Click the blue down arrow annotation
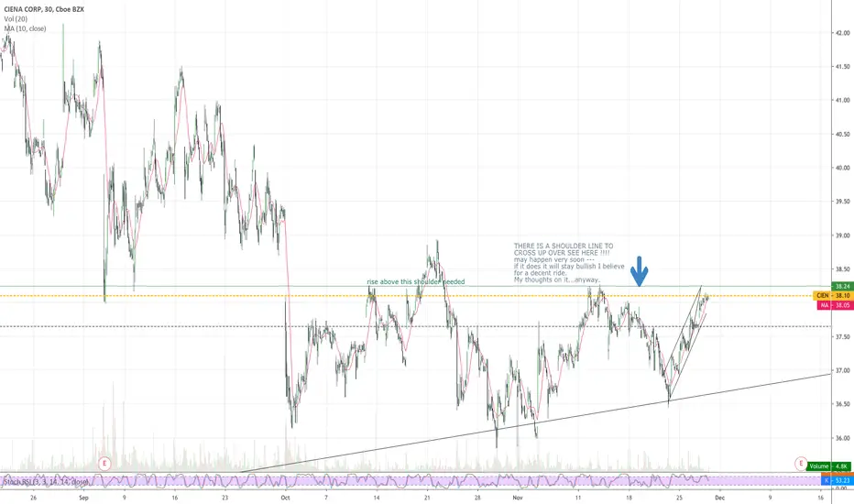Image resolution: width=854 pixels, height=504 pixels. [639, 271]
